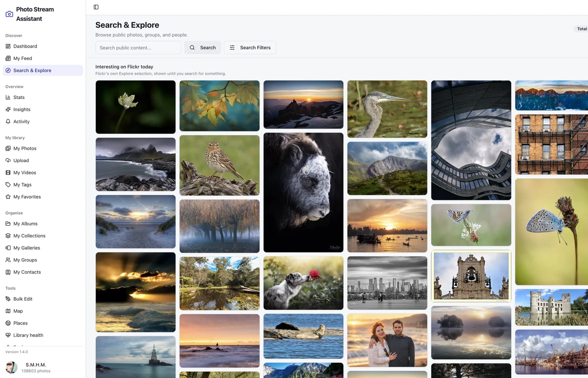Navigate to My Contacts
Image resolution: width=588 pixels, height=378 pixels.
(43, 272)
